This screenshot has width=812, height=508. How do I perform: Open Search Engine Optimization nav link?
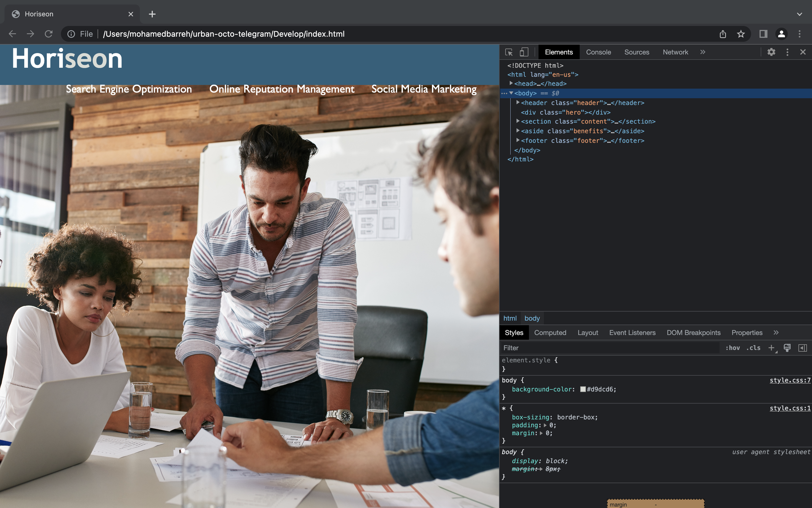tap(129, 89)
